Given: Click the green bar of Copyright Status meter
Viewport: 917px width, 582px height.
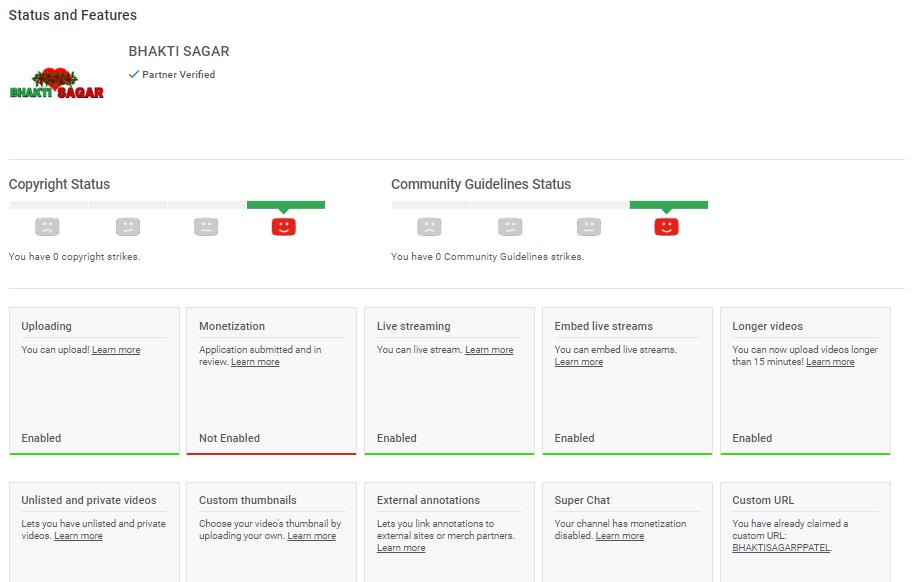Looking at the screenshot, I should click(286, 205).
